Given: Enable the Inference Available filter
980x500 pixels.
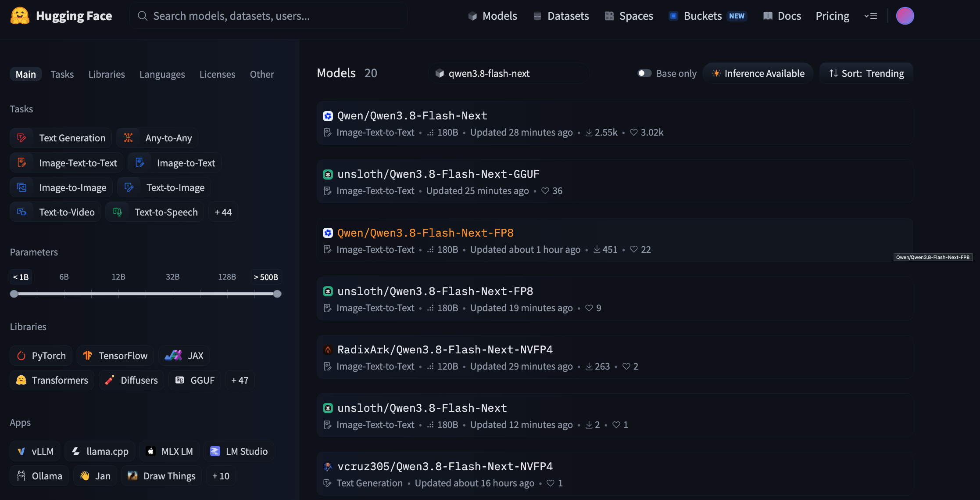Looking at the screenshot, I should 758,73.
